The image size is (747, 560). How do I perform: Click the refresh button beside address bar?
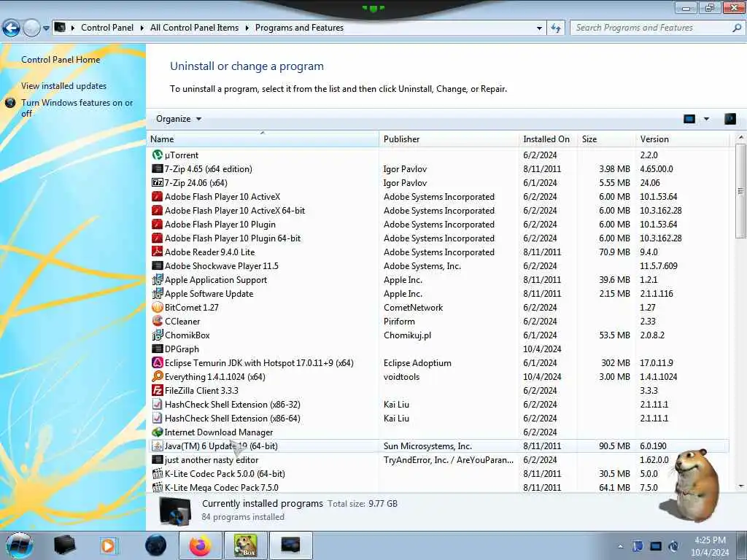point(556,28)
